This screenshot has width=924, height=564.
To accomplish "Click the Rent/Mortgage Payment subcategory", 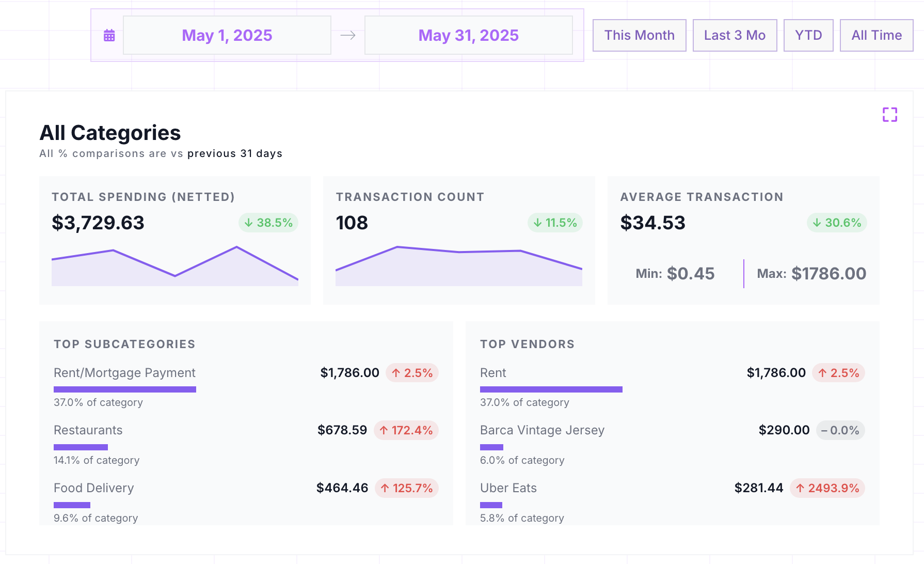I will pyautogui.click(x=124, y=372).
